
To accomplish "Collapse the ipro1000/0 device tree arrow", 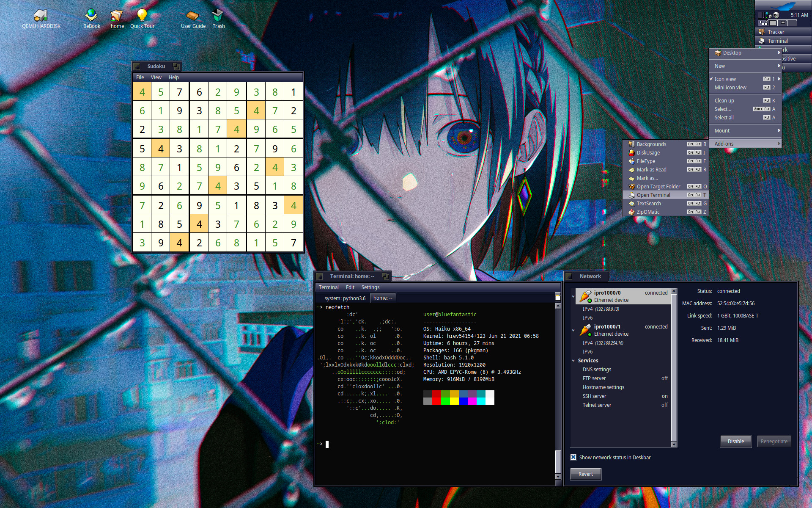I will 573,296.
